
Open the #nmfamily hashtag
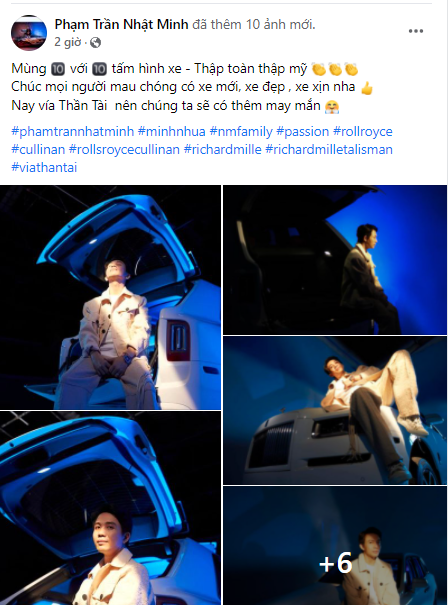[241, 132]
